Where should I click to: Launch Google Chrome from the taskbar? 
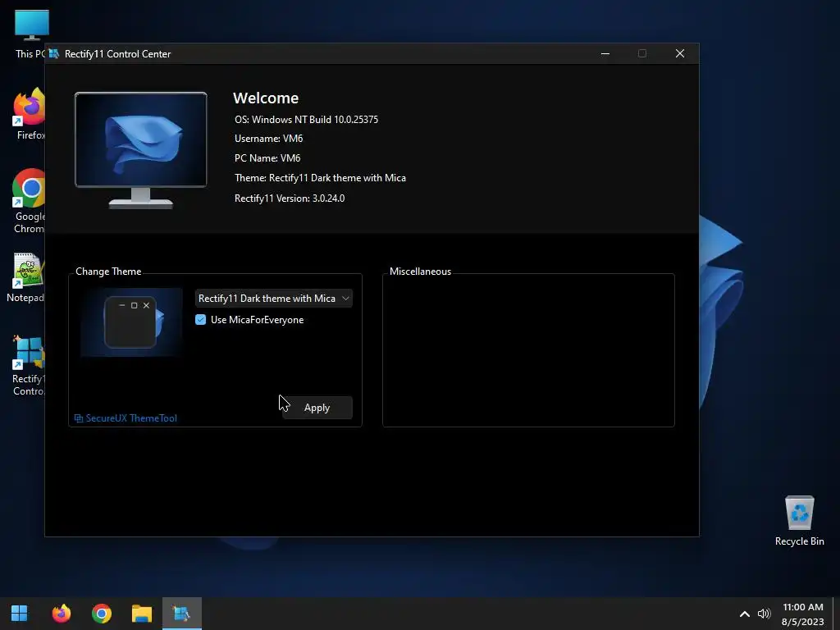101,613
